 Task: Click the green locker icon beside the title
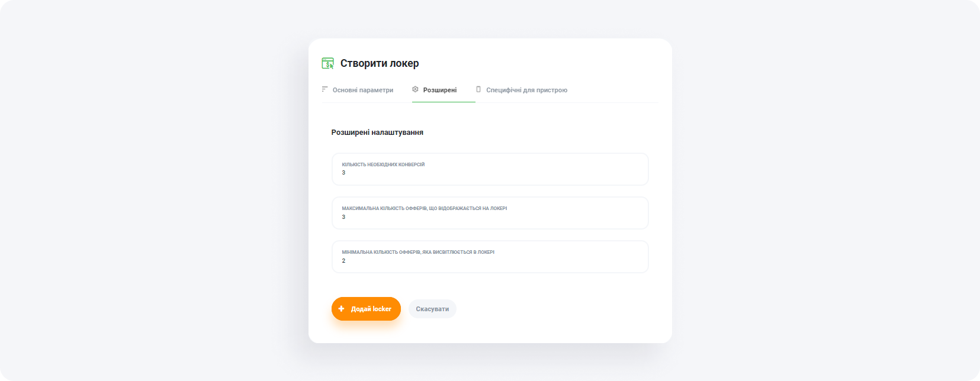(328, 63)
